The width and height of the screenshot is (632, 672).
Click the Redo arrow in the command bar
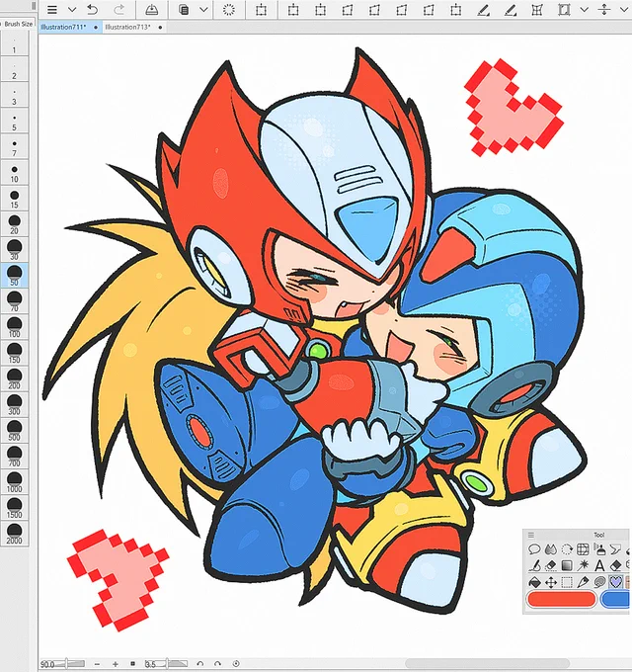[119, 10]
